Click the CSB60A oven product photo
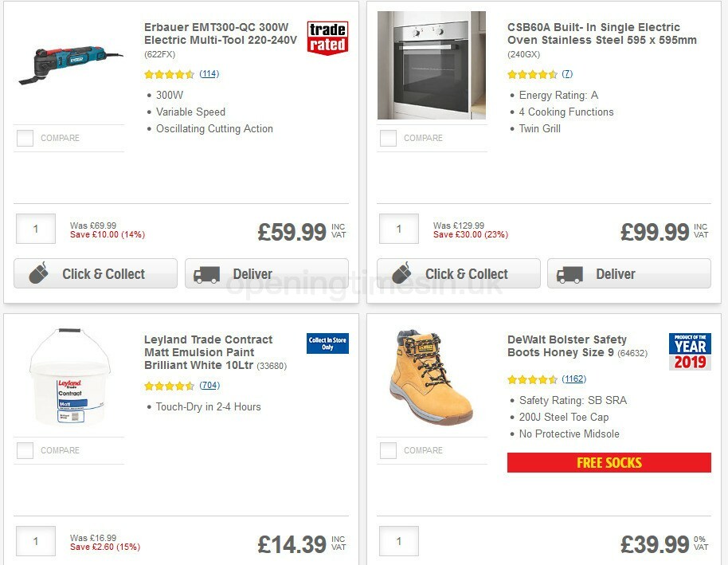Viewport: 728px width, 565px height. [x=432, y=64]
